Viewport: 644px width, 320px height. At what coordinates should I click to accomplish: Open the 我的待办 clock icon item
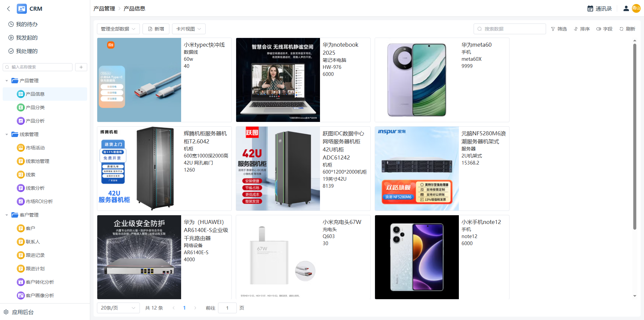point(11,24)
